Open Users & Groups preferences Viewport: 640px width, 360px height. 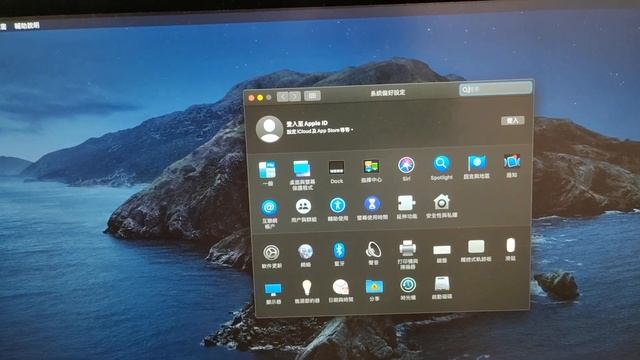303,207
